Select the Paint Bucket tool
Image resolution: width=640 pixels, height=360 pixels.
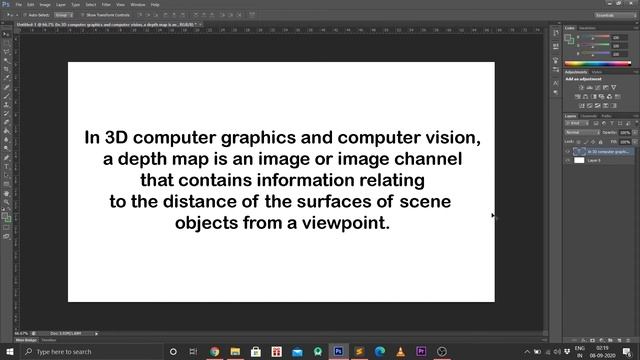point(6,131)
